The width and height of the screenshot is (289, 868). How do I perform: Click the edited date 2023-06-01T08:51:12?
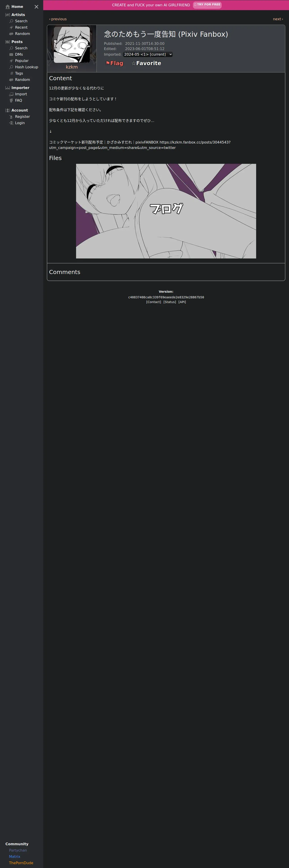pyautogui.click(x=145, y=49)
